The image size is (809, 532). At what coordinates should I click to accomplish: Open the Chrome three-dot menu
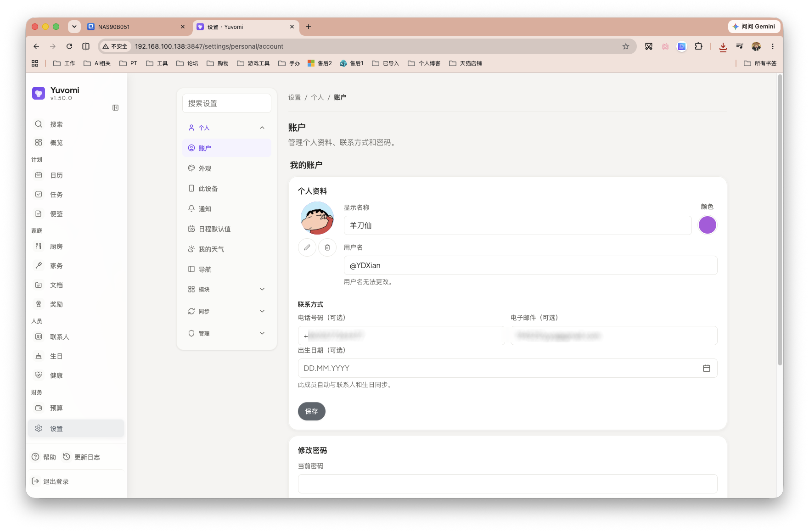(773, 46)
